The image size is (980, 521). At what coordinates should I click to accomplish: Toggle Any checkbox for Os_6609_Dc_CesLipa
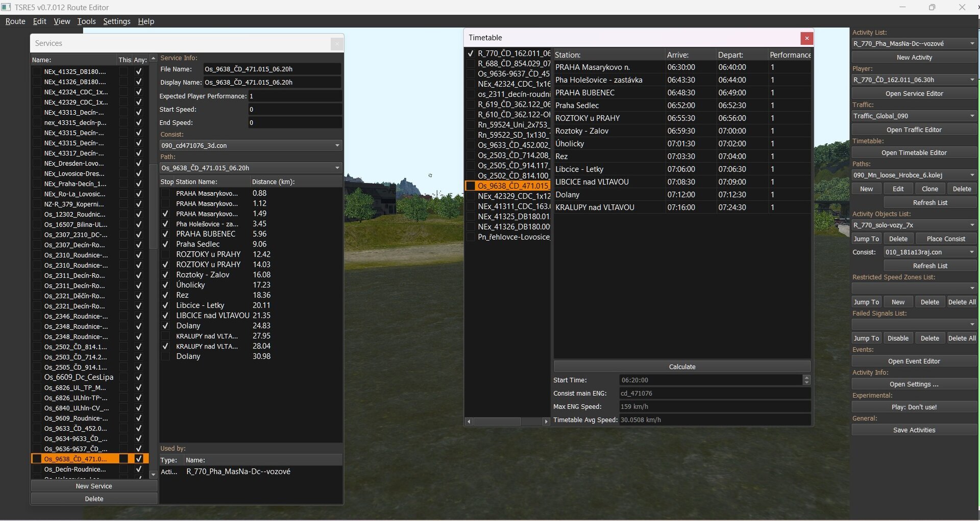(x=138, y=378)
